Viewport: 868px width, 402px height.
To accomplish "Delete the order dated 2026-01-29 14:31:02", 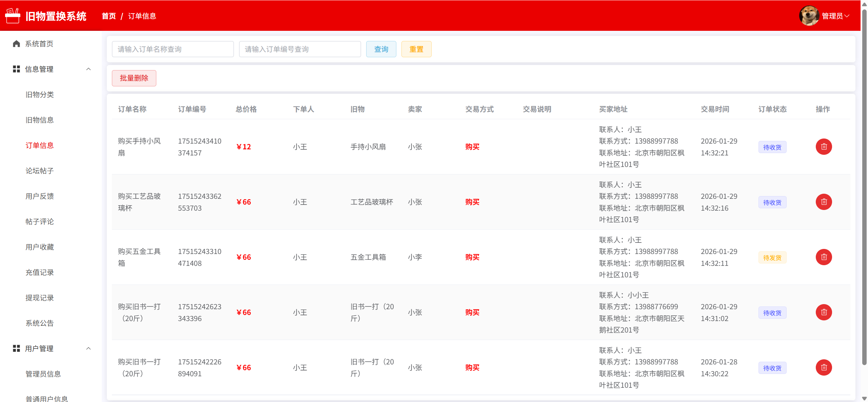I will coord(824,312).
